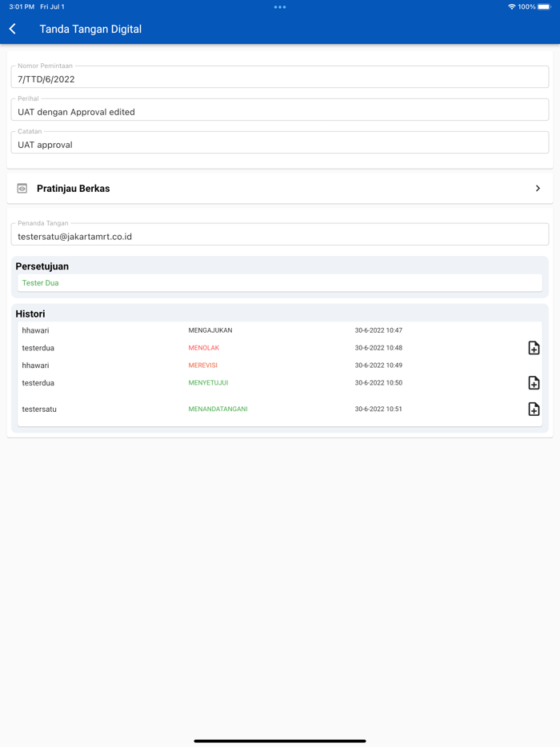Open document icon for MENYETUJUI history row
The image size is (560, 747).
534,383
